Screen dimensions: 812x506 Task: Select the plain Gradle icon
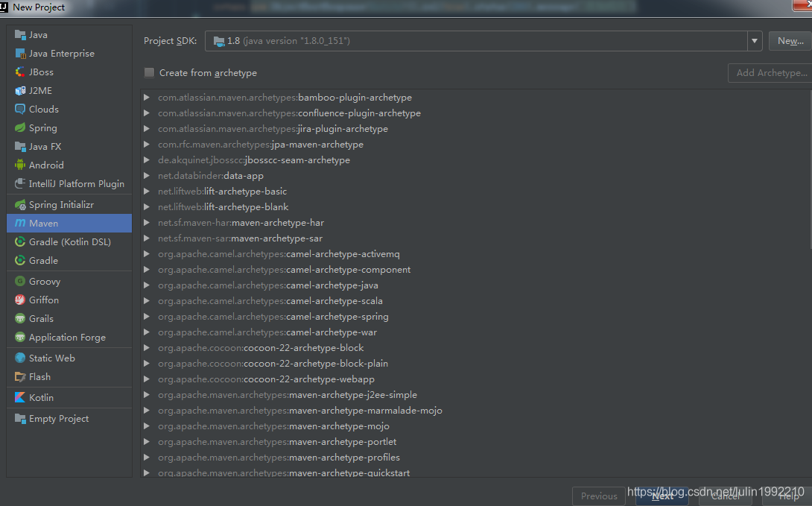point(20,261)
